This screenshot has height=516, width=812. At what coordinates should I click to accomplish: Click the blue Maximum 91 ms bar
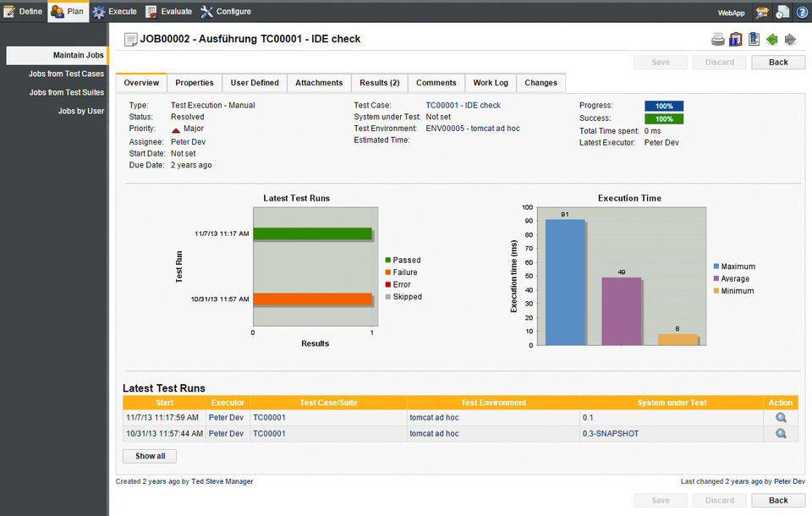coord(565,283)
